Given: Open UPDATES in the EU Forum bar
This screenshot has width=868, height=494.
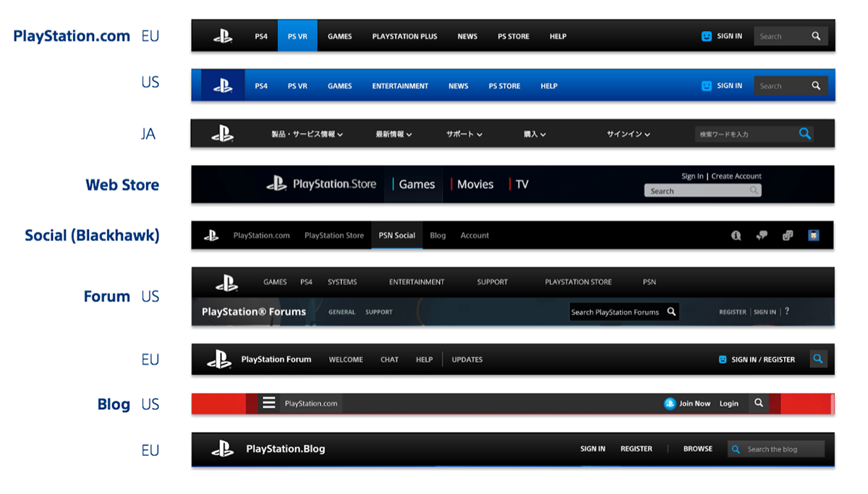Looking at the screenshot, I should pyautogui.click(x=467, y=359).
